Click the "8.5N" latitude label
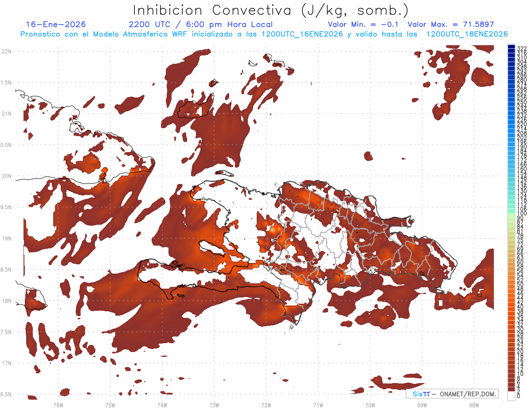The width and height of the screenshot is (532, 411). click(x=6, y=270)
